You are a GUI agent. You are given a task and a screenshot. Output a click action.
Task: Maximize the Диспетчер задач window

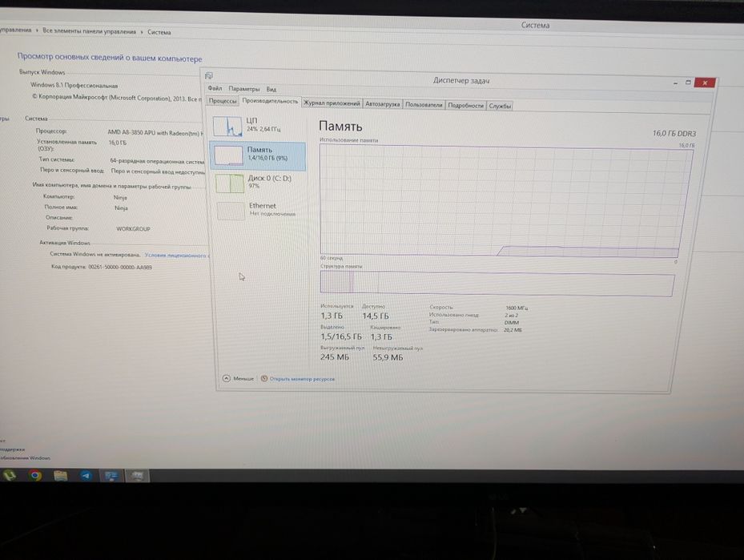pyautogui.click(x=688, y=83)
